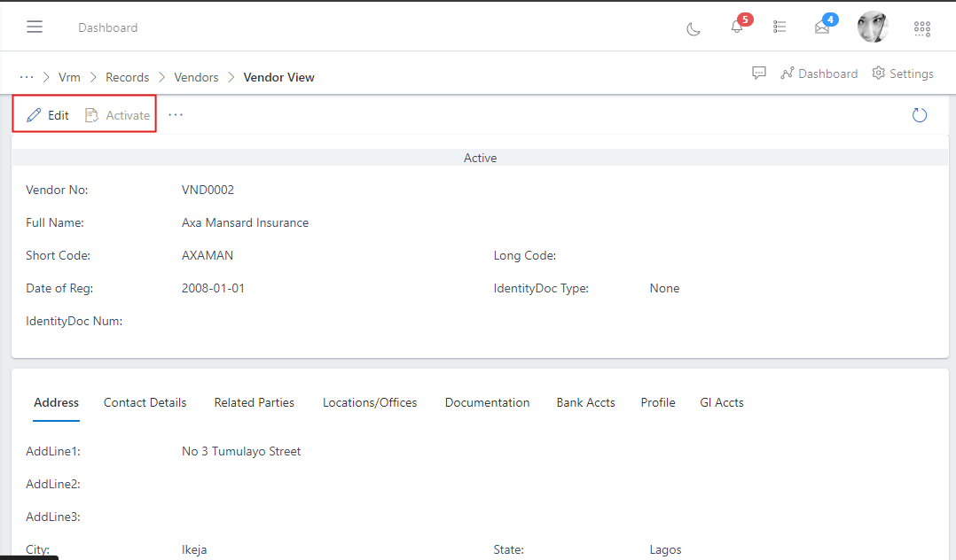Screen dimensions: 956x560
Task: Open the Contact Details tab
Action: tap(145, 402)
